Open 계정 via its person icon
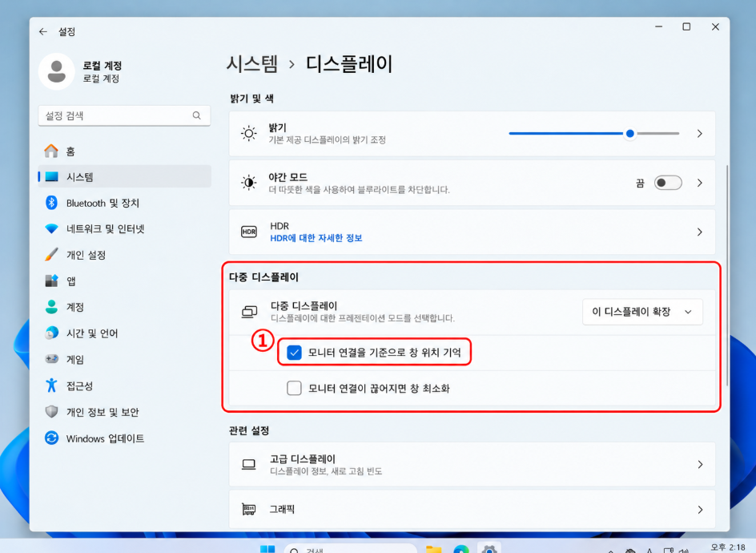 51,306
